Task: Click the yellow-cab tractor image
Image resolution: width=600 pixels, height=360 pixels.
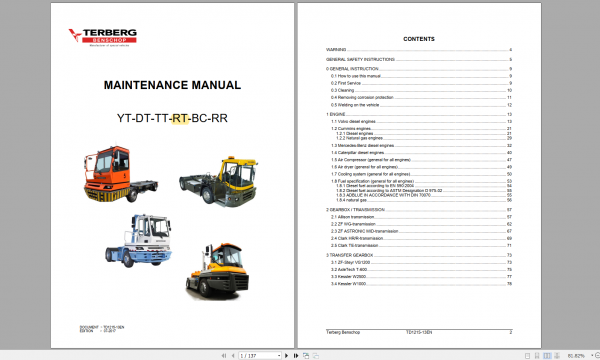Action: (x=218, y=181)
